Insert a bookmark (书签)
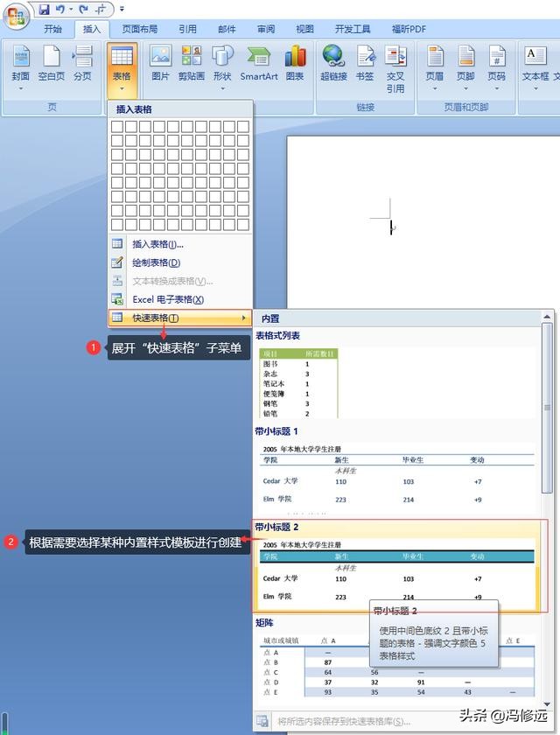 click(x=365, y=63)
